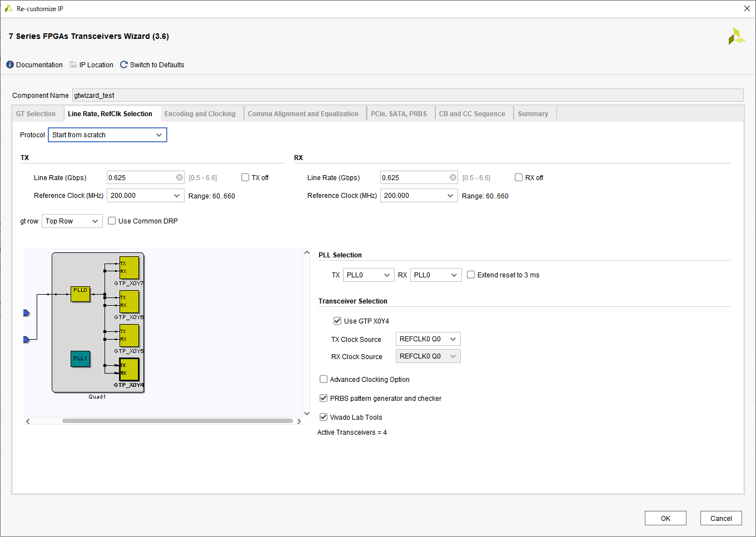Open the Protocol dropdown

coord(107,135)
